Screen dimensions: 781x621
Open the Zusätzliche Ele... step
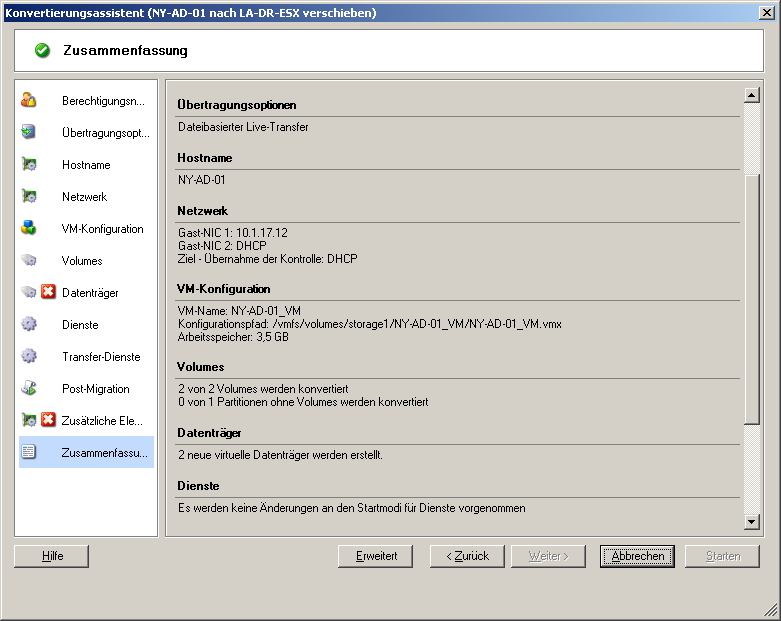86,420
